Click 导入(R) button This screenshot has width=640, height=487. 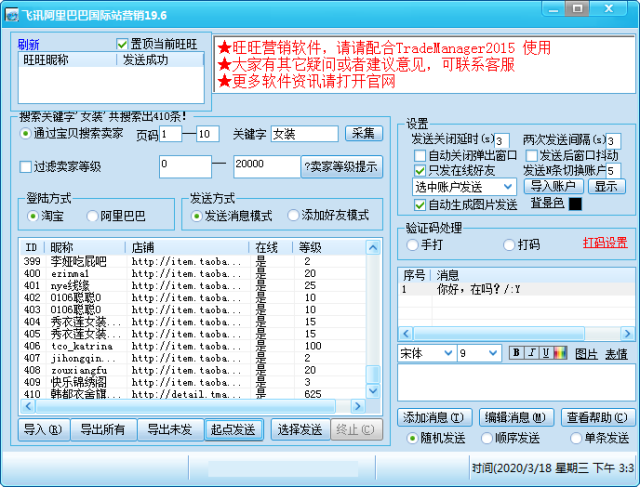click(44, 429)
